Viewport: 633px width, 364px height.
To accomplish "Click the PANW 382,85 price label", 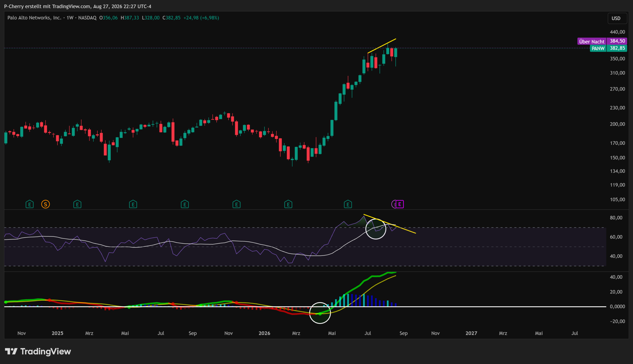I will pos(609,48).
